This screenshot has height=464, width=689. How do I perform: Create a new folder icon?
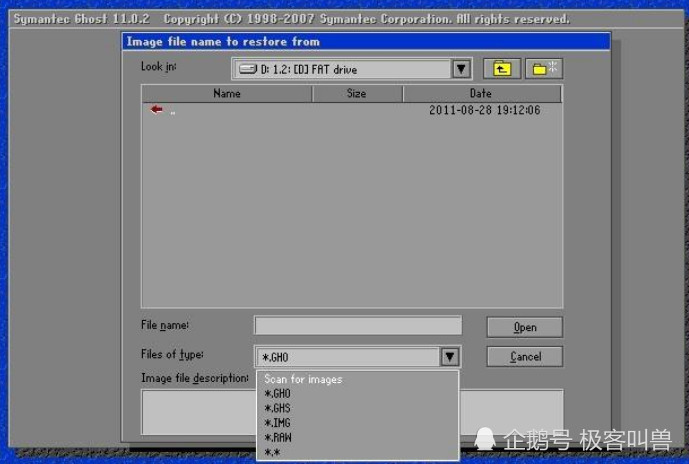pyautogui.click(x=544, y=69)
